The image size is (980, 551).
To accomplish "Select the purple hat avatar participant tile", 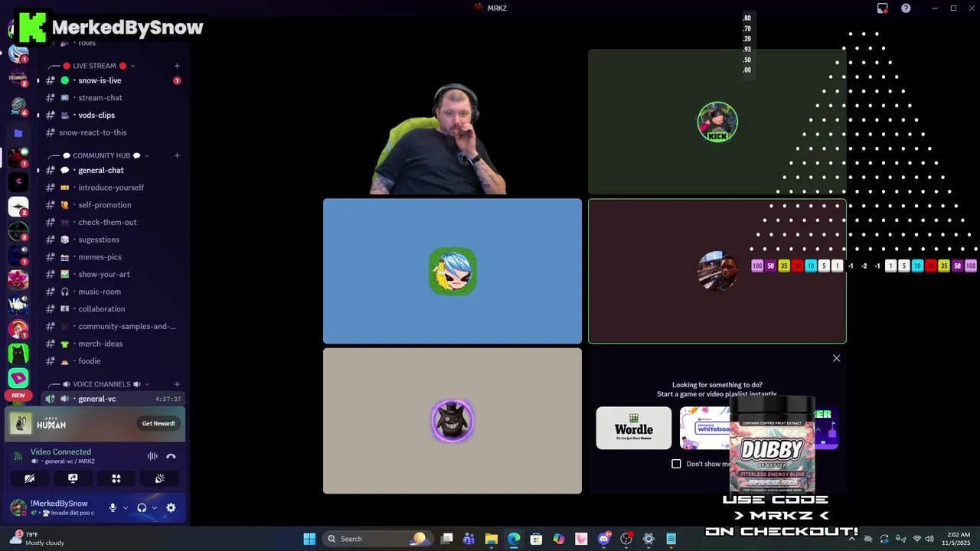I will click(452, 421).
